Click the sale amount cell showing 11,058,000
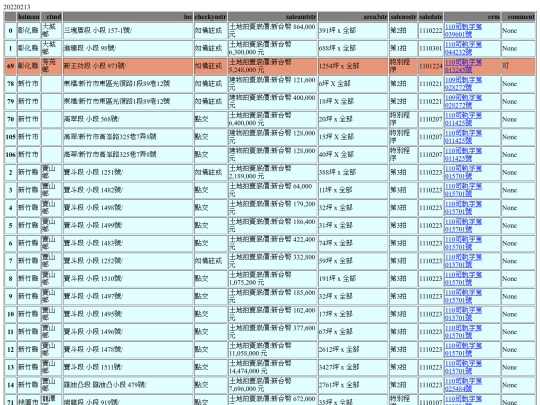This screenshot has width=540, height=405. coord(272,350)
